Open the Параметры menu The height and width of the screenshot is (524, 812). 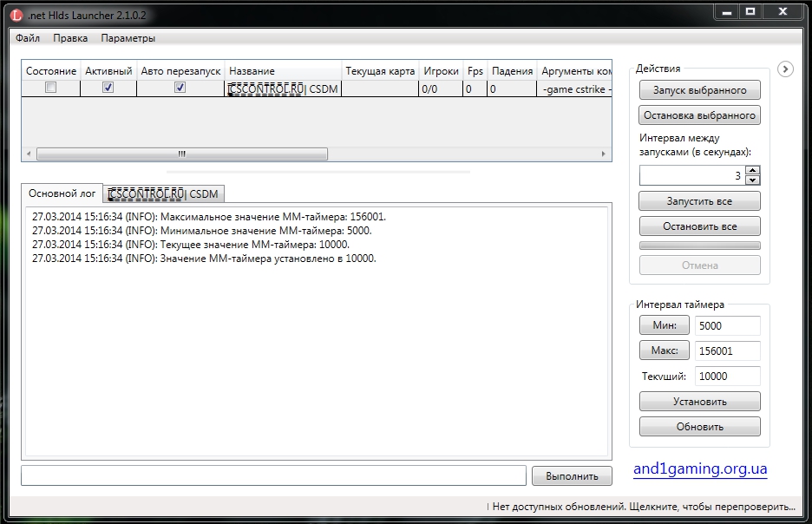(x=128, y=38)
